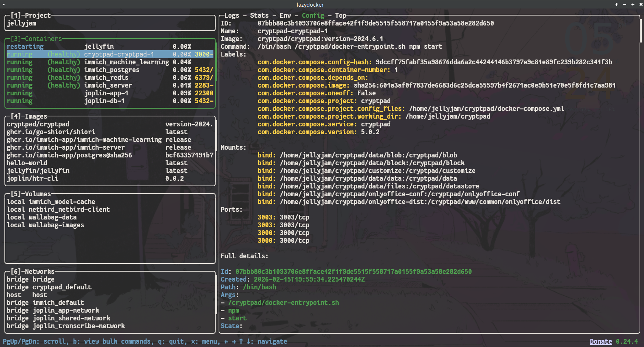Choose the joplin_app-network entry
Viewport: 644px width, 347px height.
coord(110,310)
